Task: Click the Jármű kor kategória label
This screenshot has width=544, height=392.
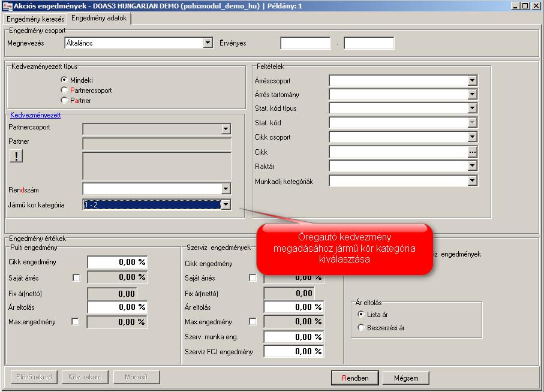Action: pos(37,205)
